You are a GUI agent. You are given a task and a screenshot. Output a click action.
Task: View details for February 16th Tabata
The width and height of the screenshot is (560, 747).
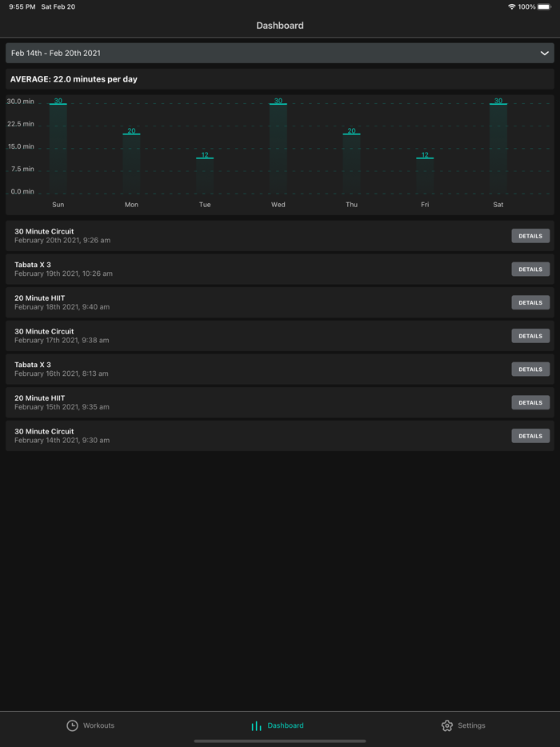530,370
